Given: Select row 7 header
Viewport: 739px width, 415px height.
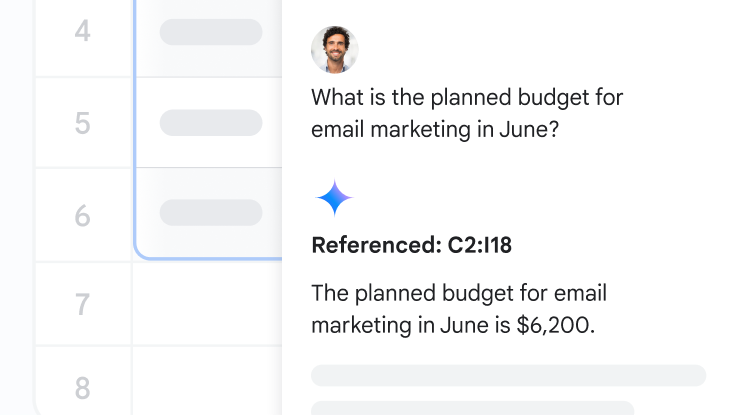Looking at the screenshot, I should 83,304.
